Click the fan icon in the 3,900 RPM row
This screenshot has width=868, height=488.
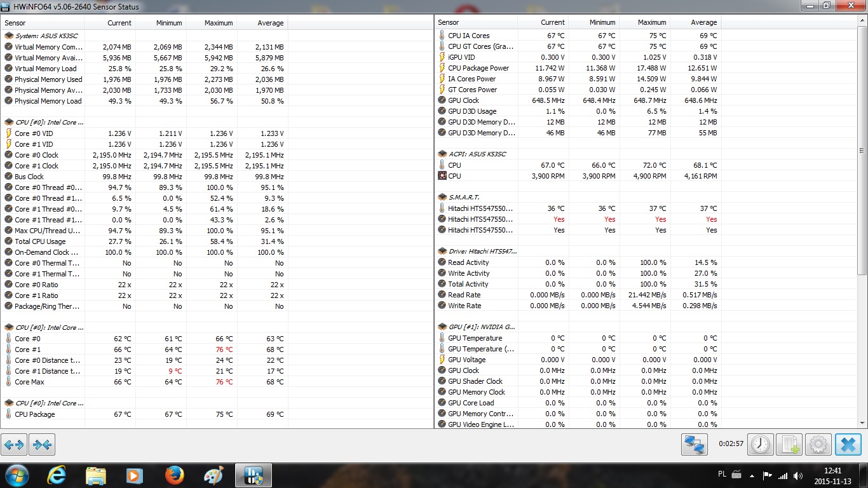[442, 176]
